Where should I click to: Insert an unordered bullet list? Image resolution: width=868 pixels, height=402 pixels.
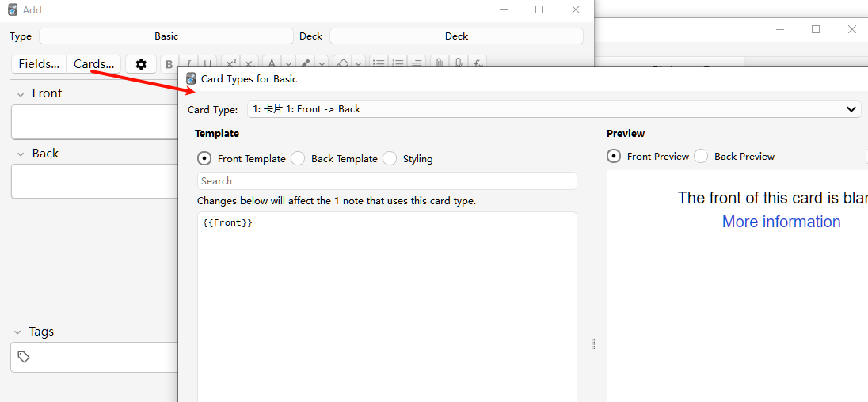[x=378, y=63]
